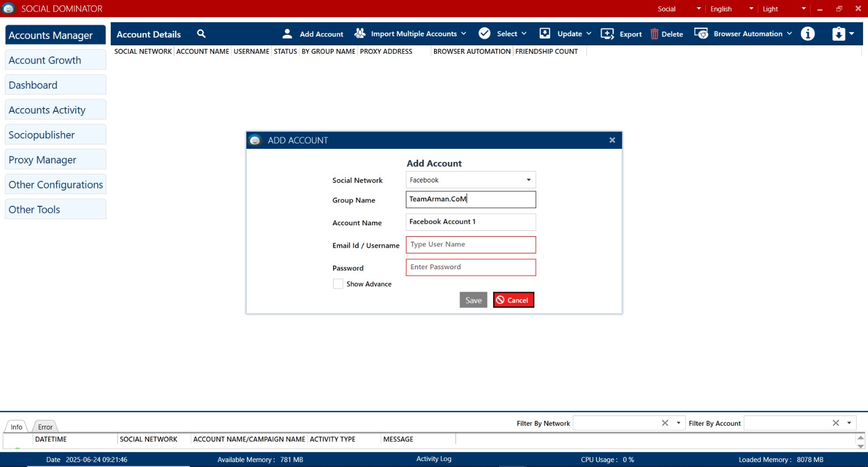Click the red cancel symbol on the Cancel button
Viewport: 868px width, 467px height.
tap(500, 300)
